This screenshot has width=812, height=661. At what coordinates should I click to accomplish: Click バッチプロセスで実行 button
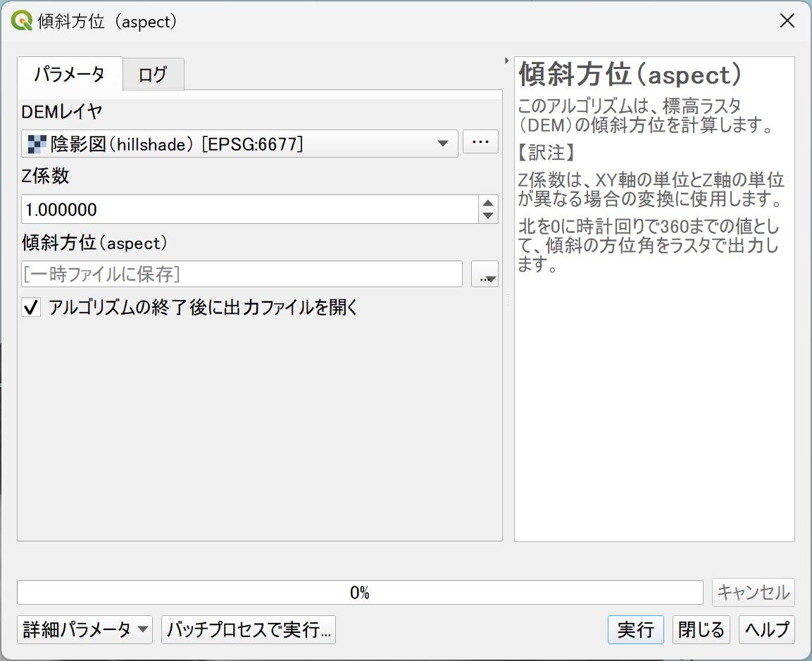point(249,629)
